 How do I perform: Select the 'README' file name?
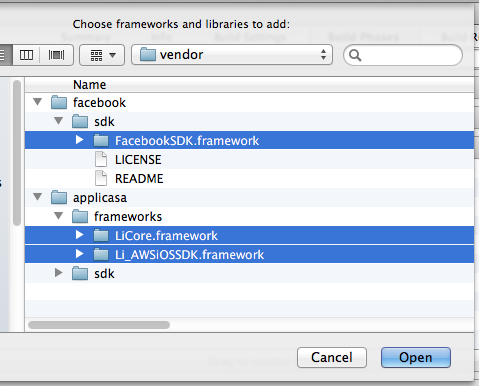pyautogui.click(x=139, y=179)
